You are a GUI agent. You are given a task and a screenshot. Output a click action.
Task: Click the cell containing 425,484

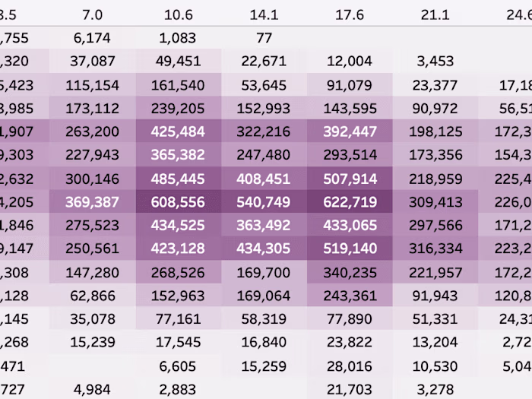179,131
